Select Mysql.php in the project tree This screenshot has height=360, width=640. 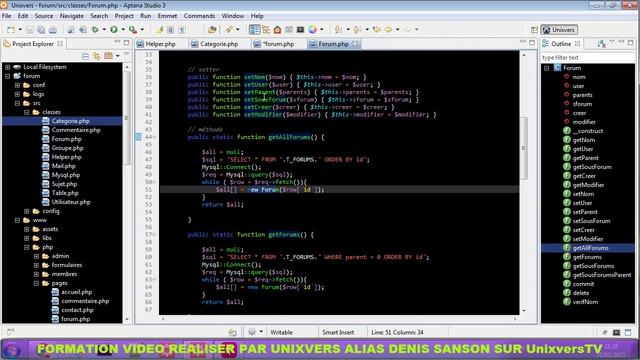pyautogui.click(x=66, y=175)
